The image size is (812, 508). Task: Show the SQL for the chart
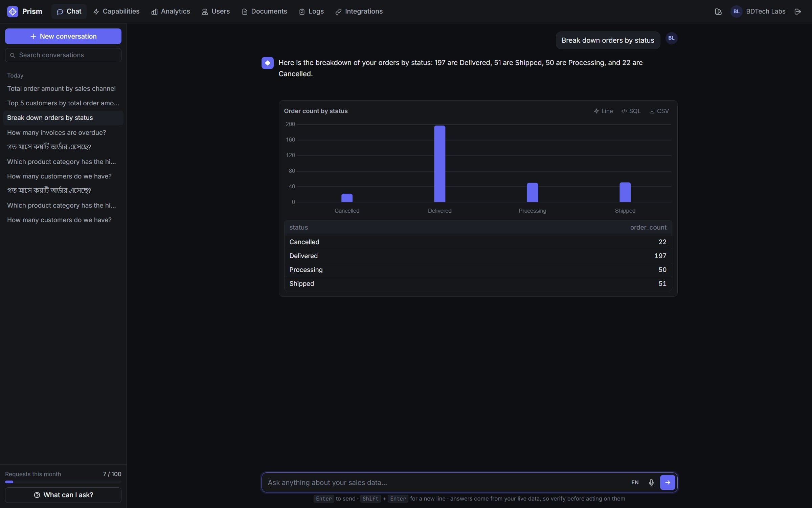pos(631,111)
